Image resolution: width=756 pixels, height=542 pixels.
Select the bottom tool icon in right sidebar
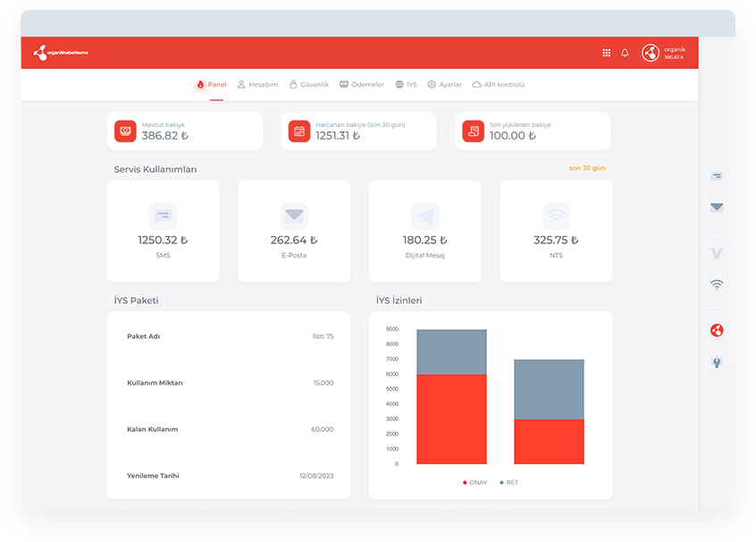[x=717, y=362]
